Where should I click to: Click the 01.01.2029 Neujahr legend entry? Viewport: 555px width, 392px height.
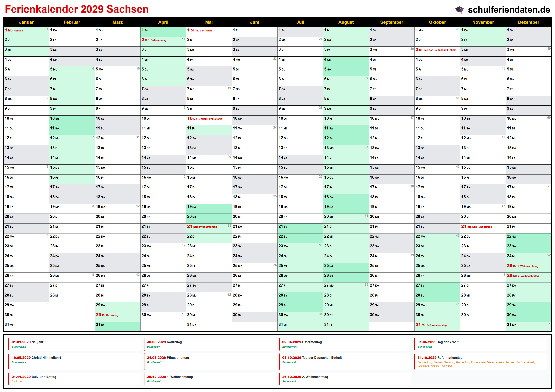point(28,342)
